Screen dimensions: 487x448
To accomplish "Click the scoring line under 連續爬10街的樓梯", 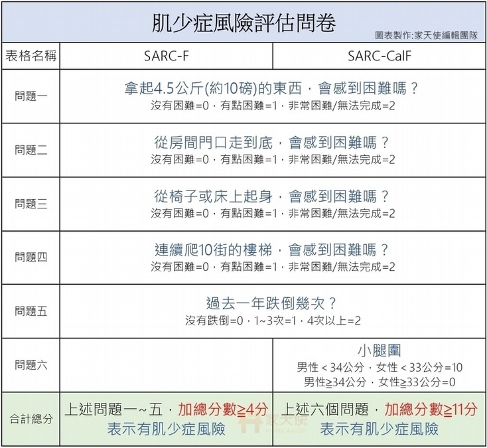I will [x=273, y=267].
